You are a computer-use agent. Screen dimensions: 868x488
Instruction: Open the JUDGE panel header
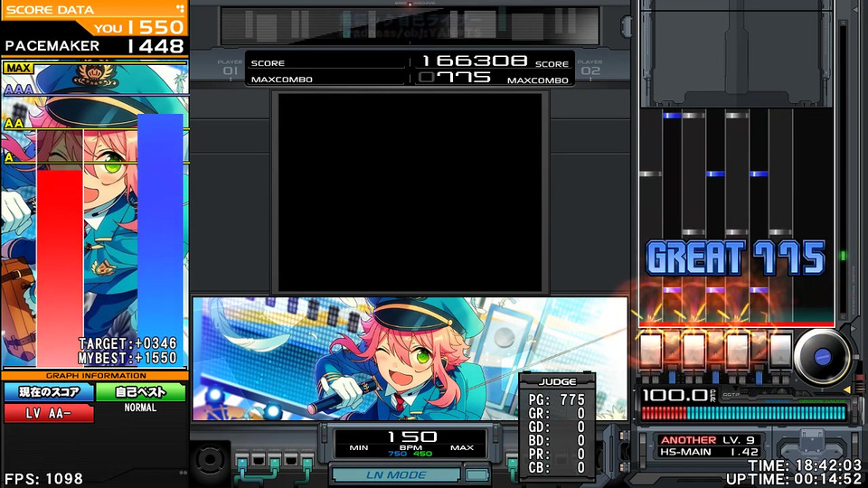558,381
